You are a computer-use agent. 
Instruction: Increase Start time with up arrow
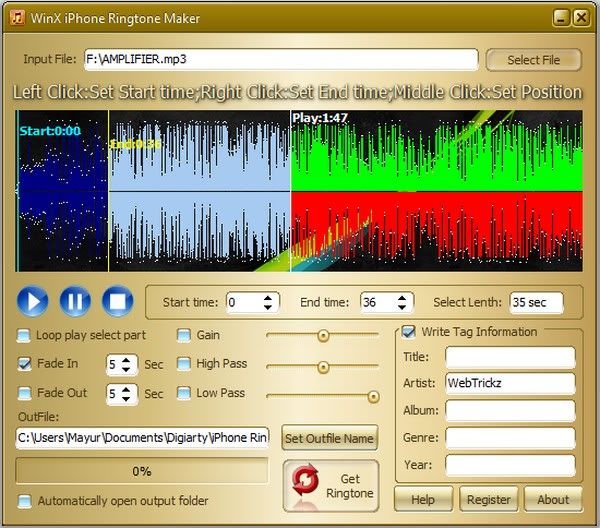click(268, 298)
